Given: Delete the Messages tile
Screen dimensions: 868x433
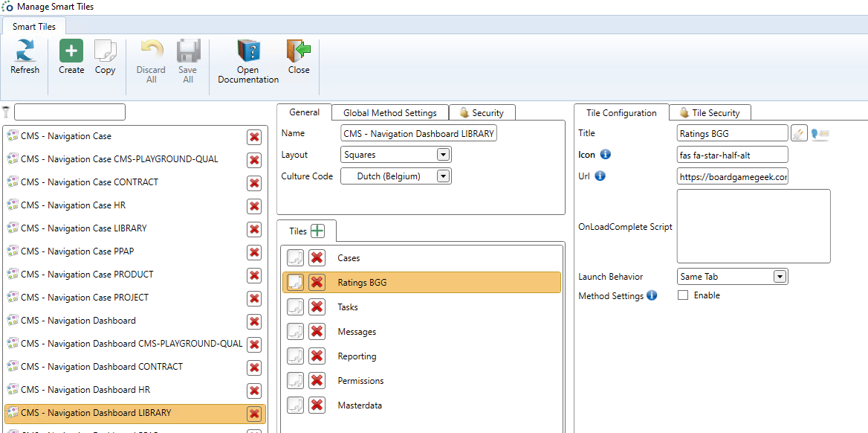Looking at the screenshot, I should [x=317, y=332].
